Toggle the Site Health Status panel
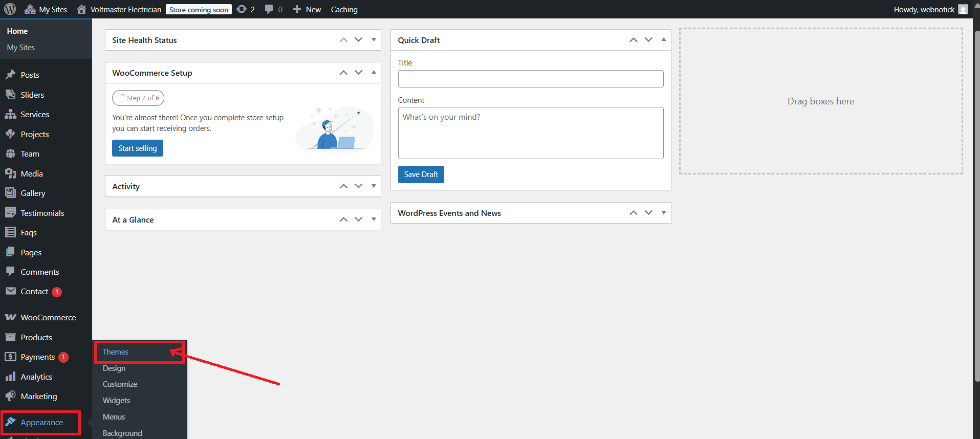The height and width of the screenshot is (439, 980). coord(374,40)
